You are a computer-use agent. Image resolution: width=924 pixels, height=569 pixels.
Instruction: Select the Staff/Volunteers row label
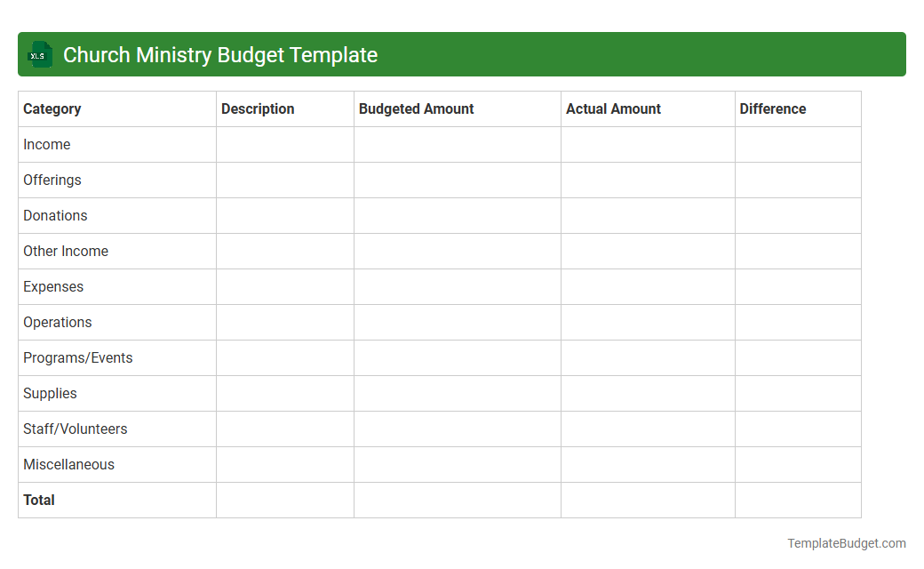pyautogui.click(x=75, y=429)
